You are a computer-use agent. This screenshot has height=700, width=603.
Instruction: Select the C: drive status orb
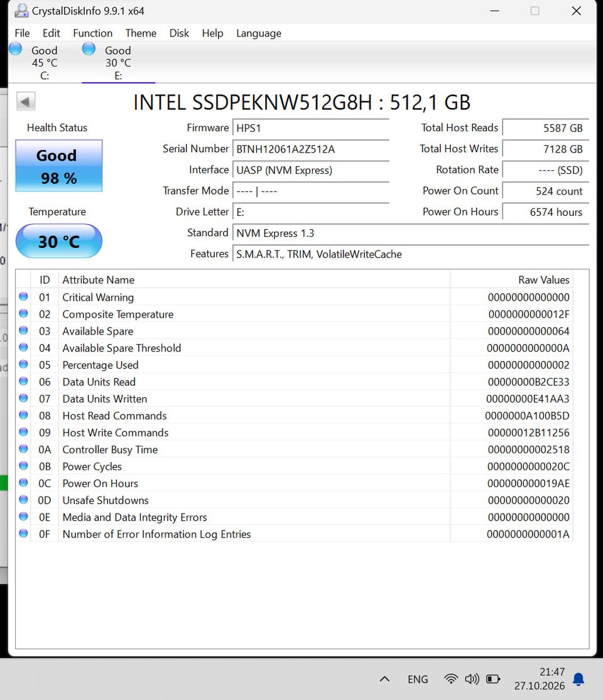pos(15,49)
